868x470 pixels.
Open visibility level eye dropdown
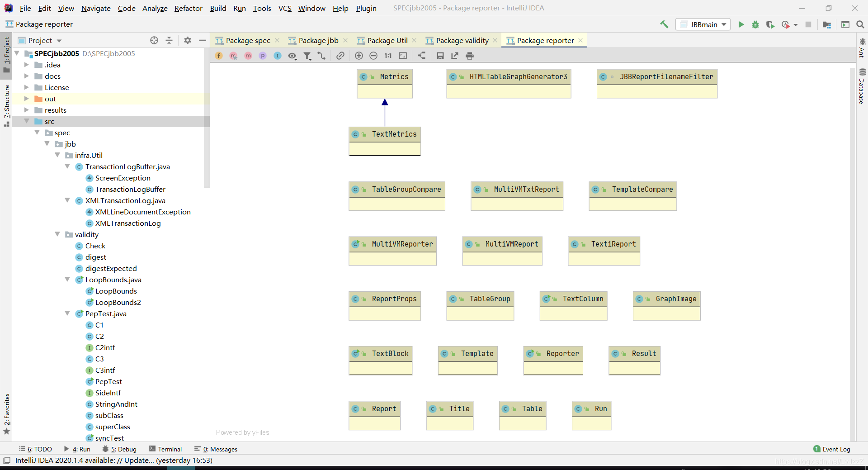click(292, 56)
